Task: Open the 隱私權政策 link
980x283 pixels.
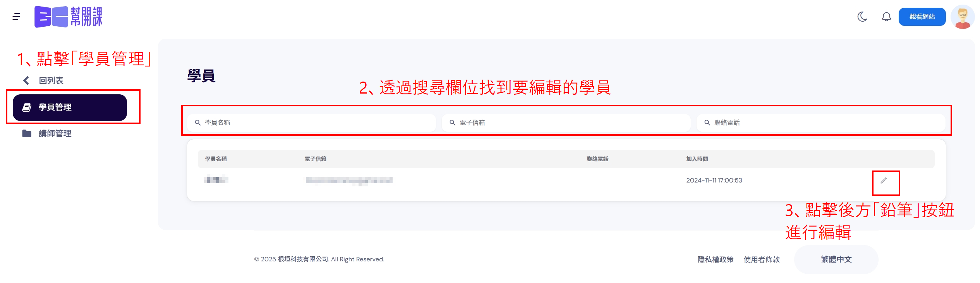Action: point(715,259)
